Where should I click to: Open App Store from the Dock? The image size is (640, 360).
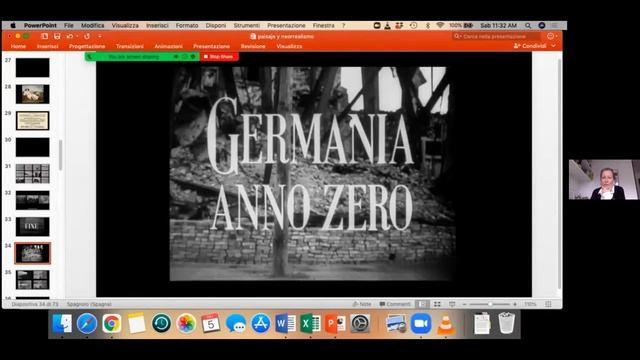pos(261,324)
